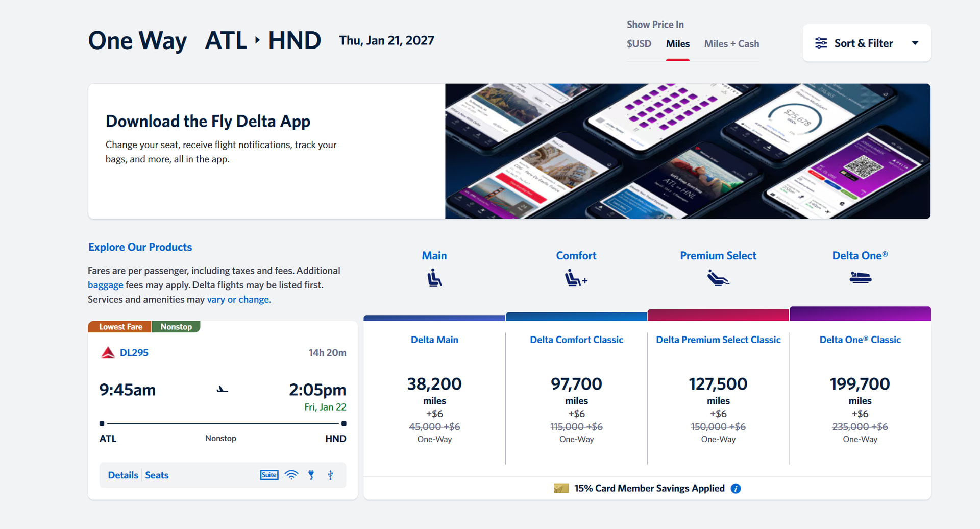980x529 pixels.
Task: Open the Sort & Filter dropdown
Action: click(866, 43)
